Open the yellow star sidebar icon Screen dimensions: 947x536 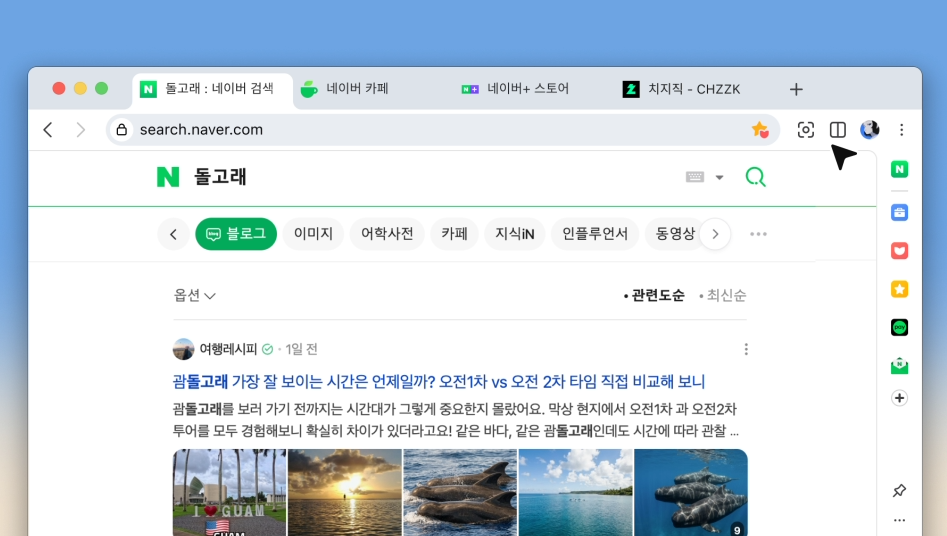click(899, 289)
